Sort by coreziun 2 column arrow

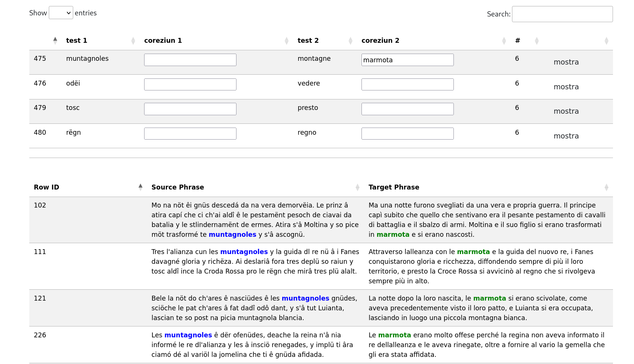[x=504, y=41]
